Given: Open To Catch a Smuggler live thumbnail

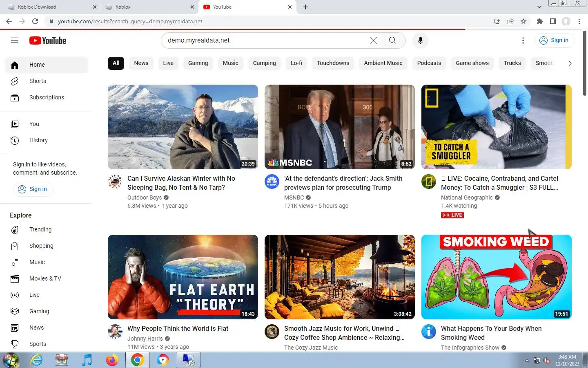Looking at the screenshot, I should pos(497,127).
